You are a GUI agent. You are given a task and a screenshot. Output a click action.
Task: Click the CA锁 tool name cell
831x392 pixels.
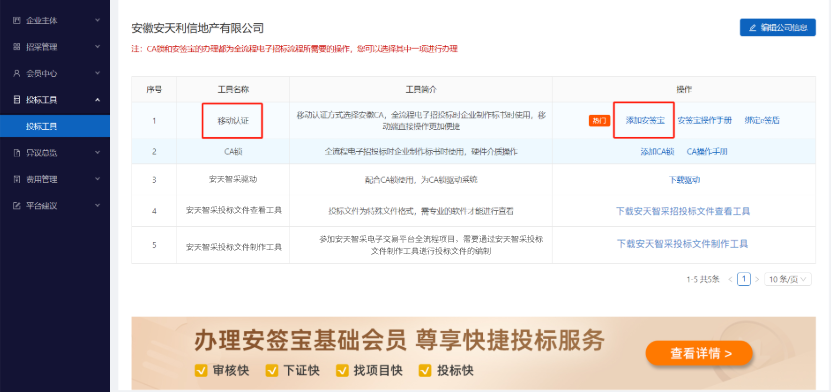tap(233, 152)
